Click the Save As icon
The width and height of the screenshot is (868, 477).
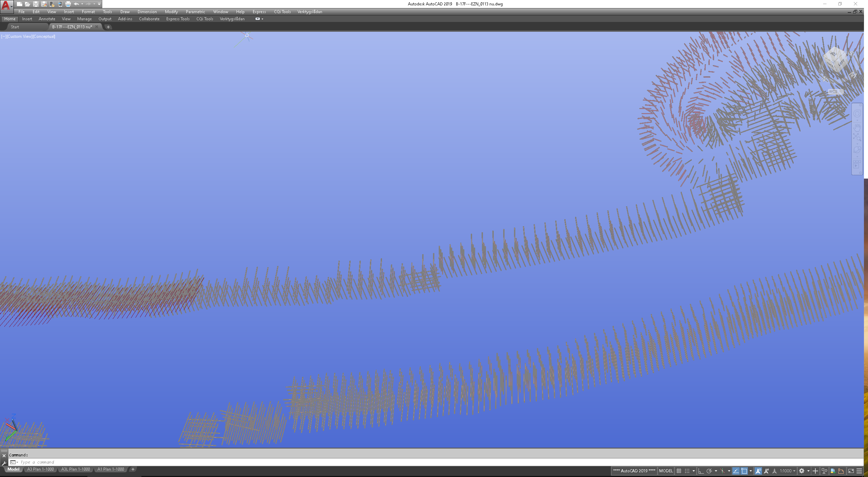44,4
